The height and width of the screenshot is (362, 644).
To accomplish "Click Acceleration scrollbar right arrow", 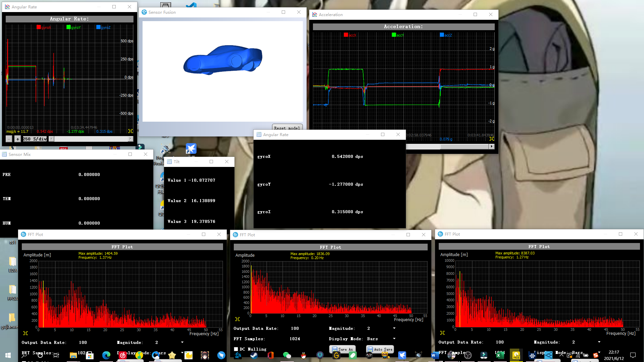I will coord(492,146).
